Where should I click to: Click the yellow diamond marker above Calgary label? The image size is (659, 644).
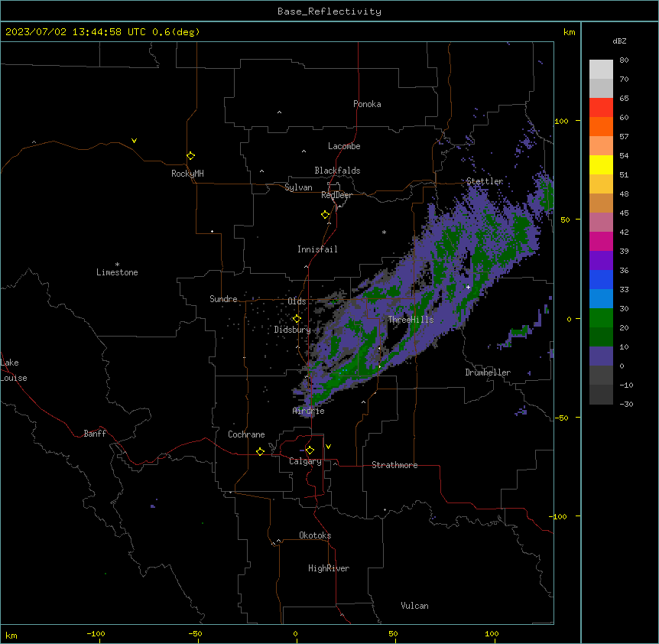(310, 450)
